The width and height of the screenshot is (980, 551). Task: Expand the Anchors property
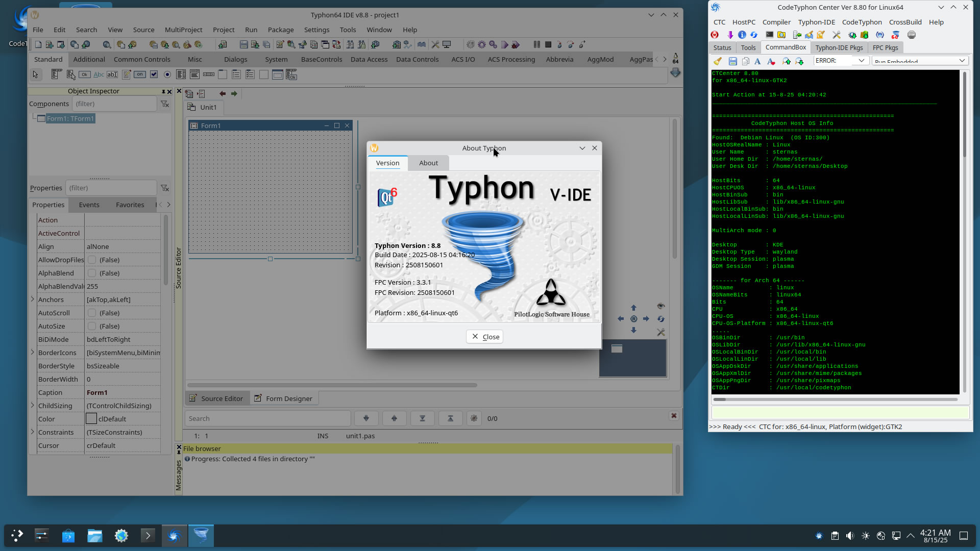[33, 299]
